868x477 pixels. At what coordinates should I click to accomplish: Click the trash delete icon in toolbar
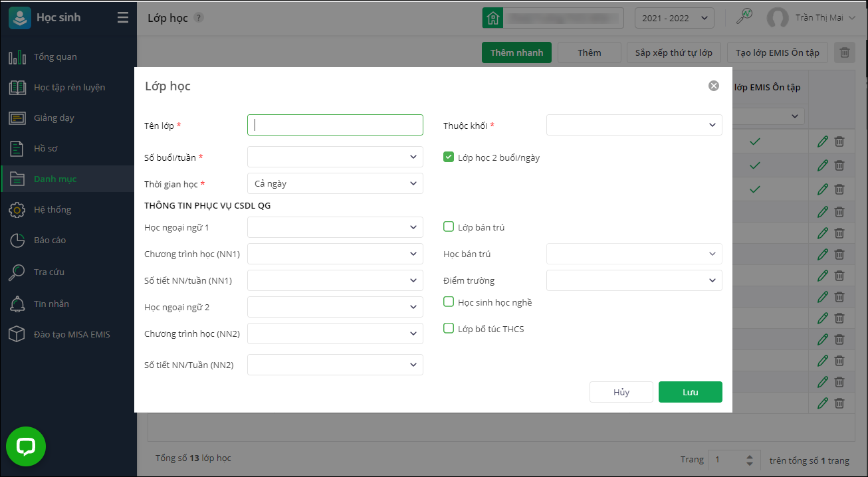(845, 52)
